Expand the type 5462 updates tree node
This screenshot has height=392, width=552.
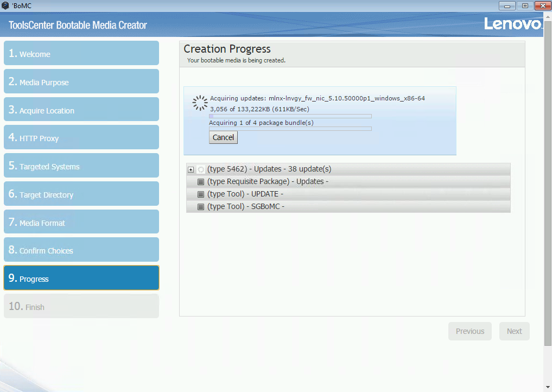point(191,170)
